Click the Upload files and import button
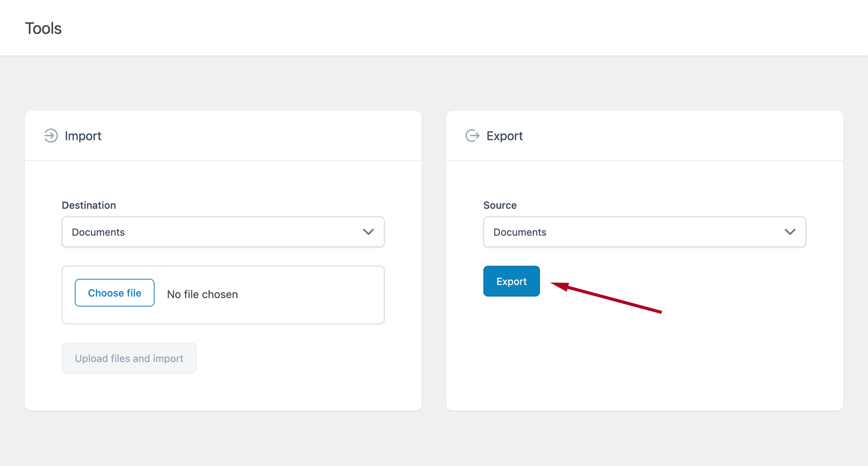The width and height of the screenshot is (868, 466). (129, 358)
